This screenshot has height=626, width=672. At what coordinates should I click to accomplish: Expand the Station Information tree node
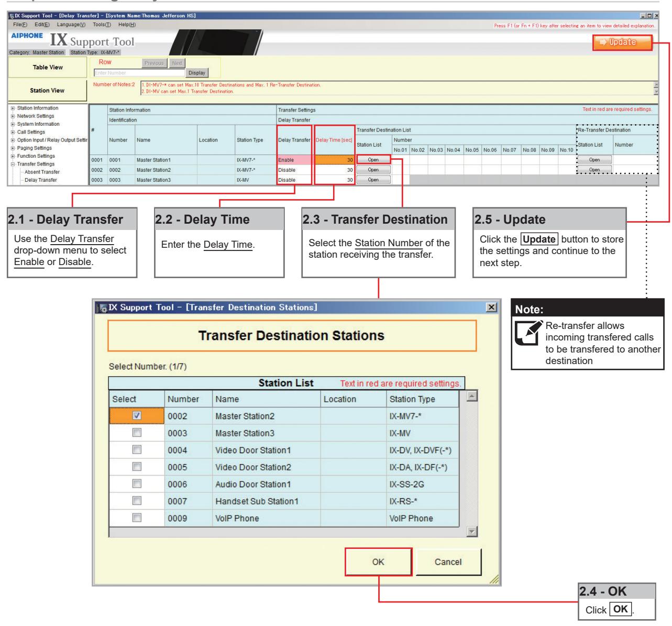click(13, 108)
